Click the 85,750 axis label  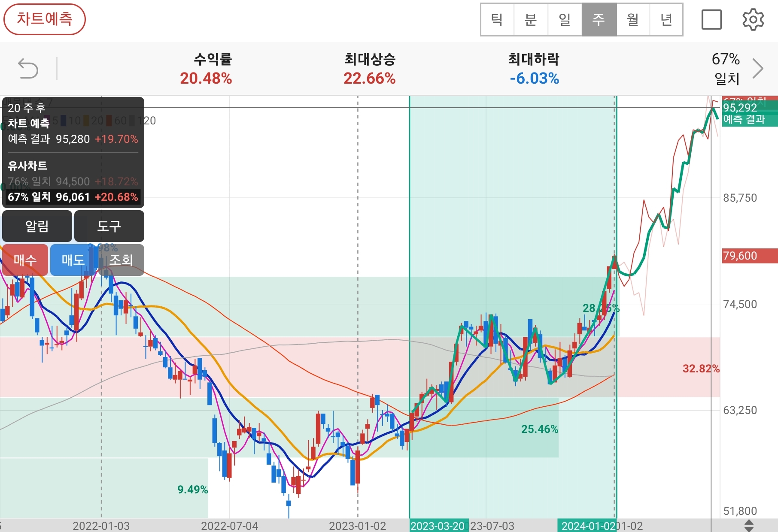point(740,198)
